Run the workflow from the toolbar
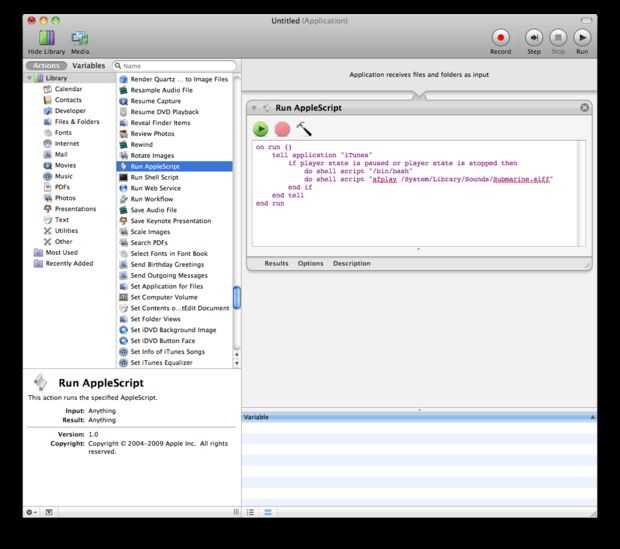Viewport: 620px width, 549px height. tap(582, 38)
